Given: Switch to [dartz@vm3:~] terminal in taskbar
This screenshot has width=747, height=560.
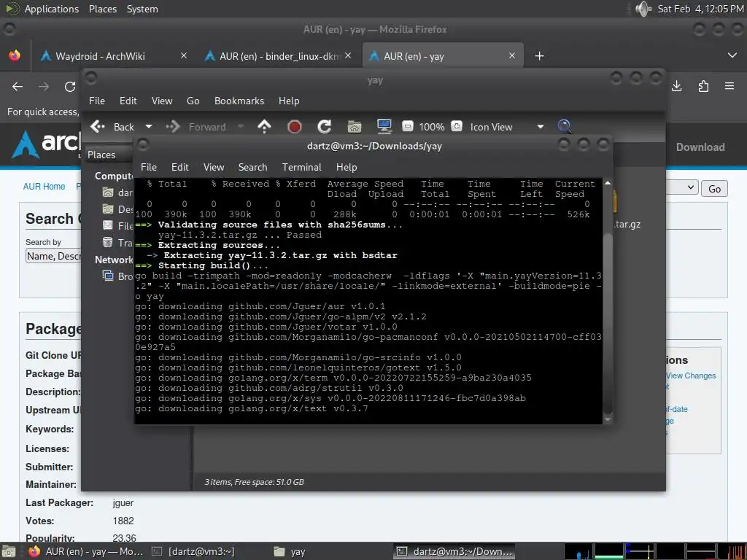Looking at the screenshot, I should 193,551.
